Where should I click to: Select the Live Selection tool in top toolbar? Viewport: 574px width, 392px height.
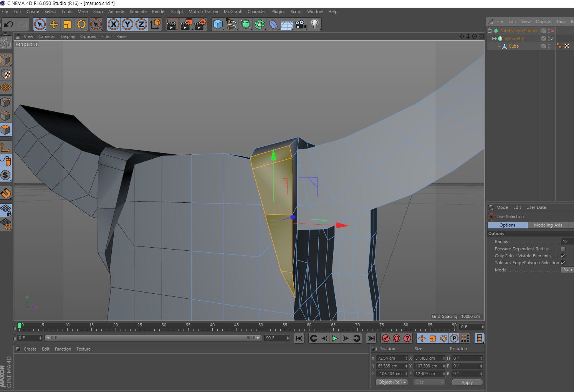40,25
